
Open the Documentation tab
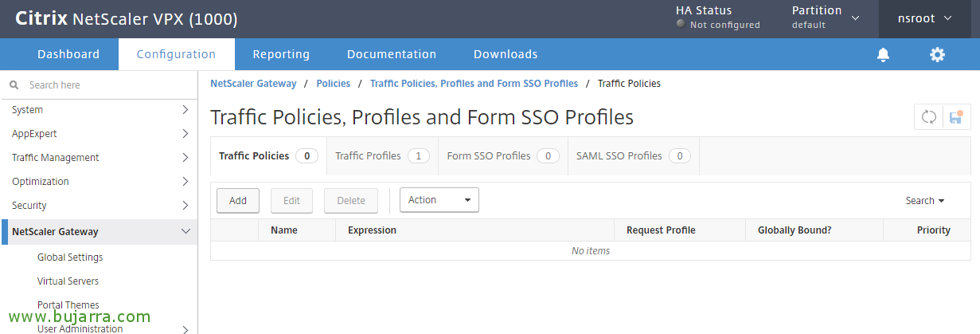pyautogui.click(x=392, y=54)
